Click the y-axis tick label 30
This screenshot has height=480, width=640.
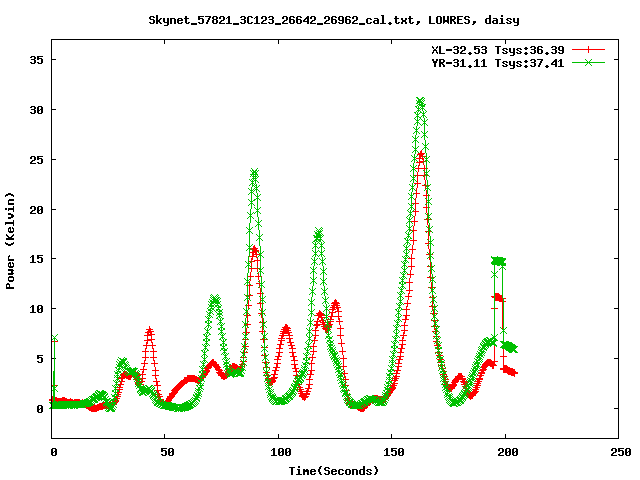36,110
